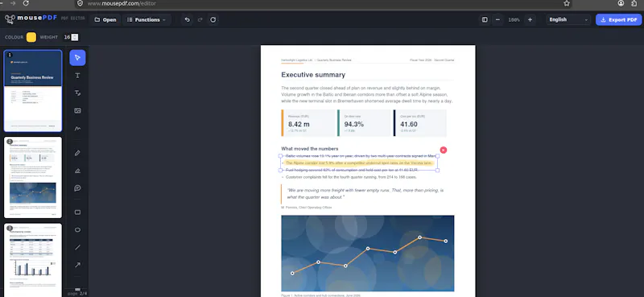Select page 3 thumbnail
644x297 pixels.
[33, 260]
